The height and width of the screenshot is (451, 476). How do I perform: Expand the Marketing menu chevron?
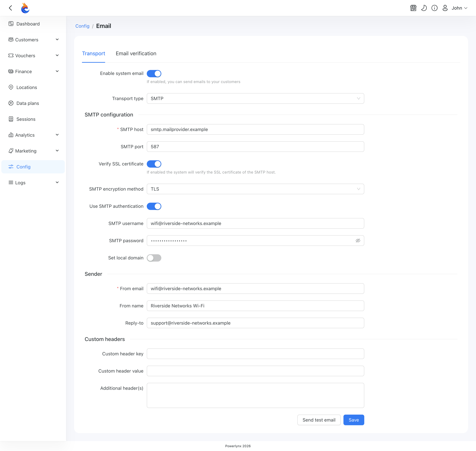[x=57, y=151]
